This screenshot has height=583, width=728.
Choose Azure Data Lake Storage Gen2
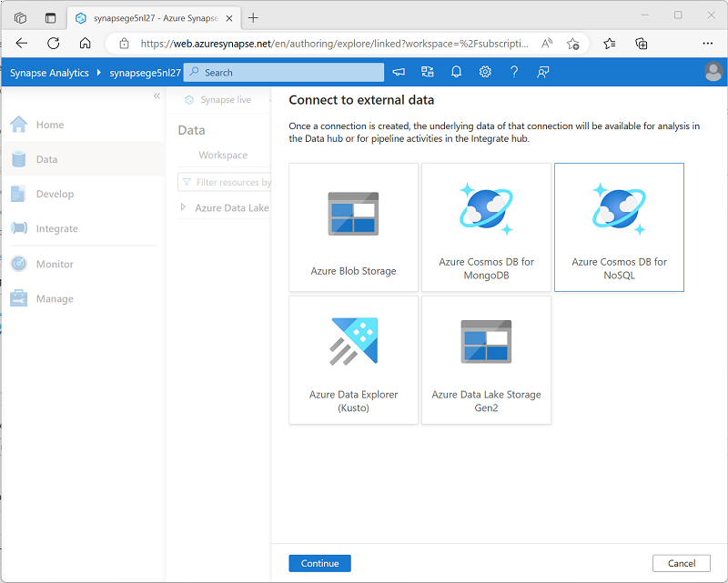[486, 359]
